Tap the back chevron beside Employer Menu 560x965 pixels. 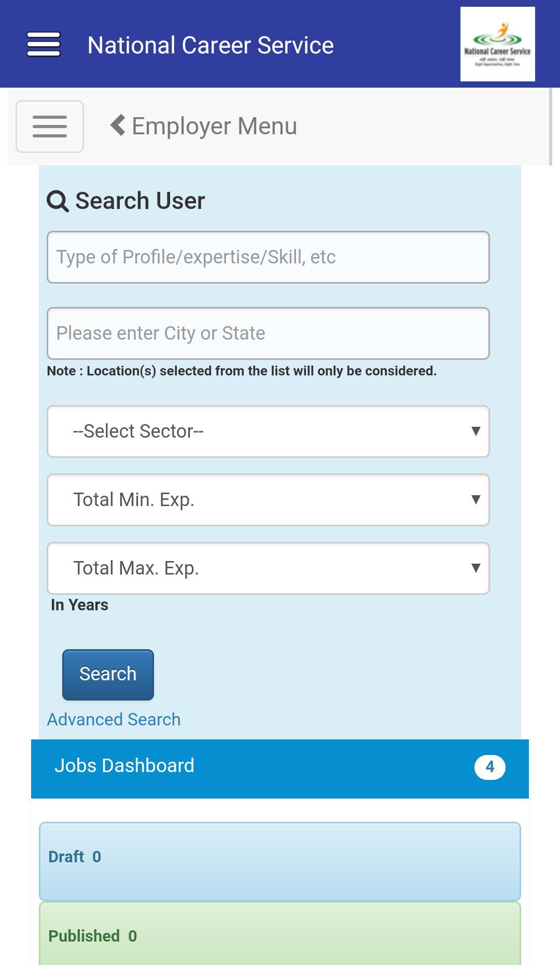pyautogui.click(x=118, y=125)
